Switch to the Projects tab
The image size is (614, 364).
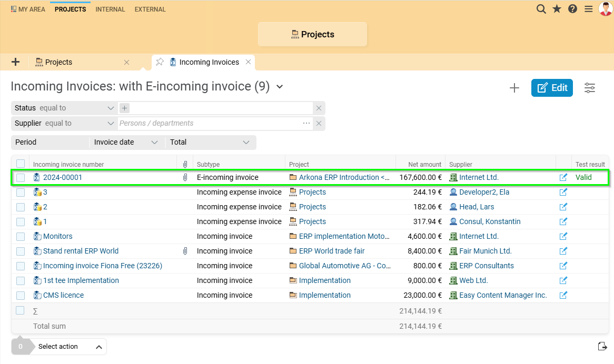58,62
